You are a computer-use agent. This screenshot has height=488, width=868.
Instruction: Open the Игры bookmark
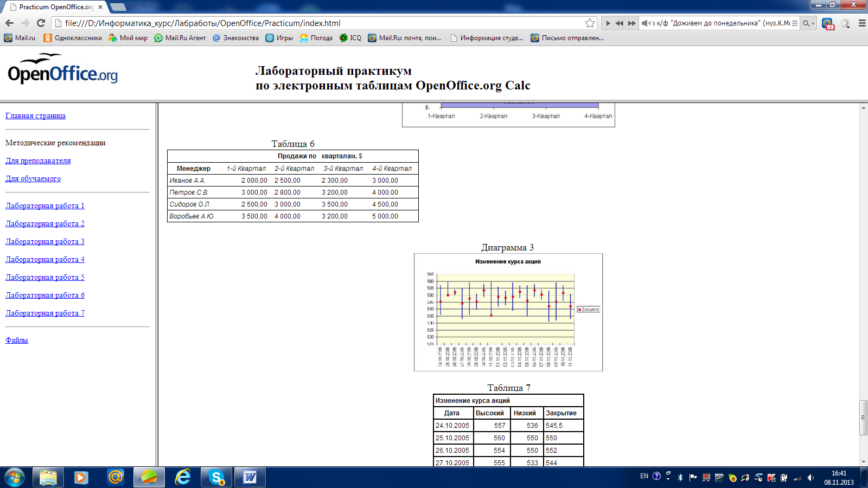279,38
